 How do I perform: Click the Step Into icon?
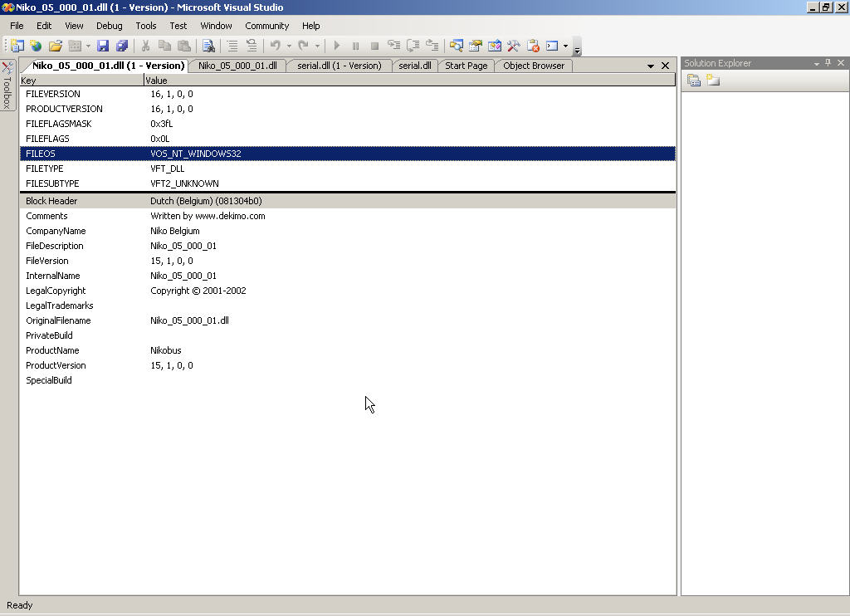(x=393, y=46)
